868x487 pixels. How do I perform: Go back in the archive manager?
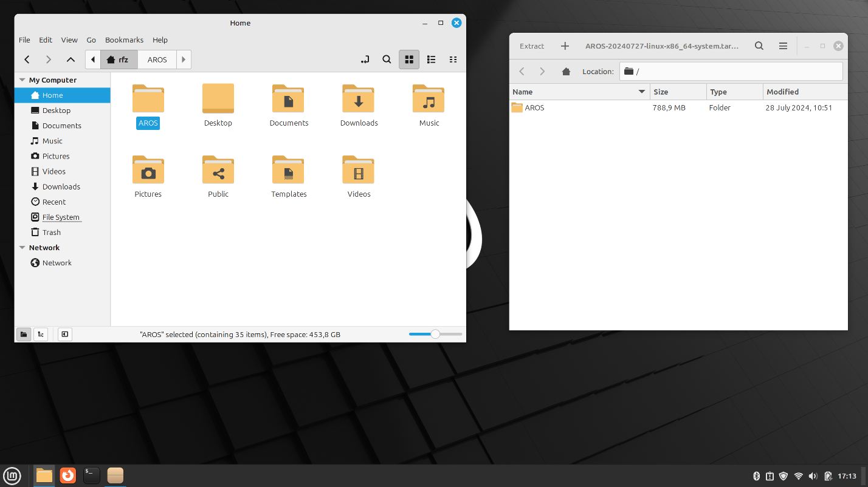point(522,72)
